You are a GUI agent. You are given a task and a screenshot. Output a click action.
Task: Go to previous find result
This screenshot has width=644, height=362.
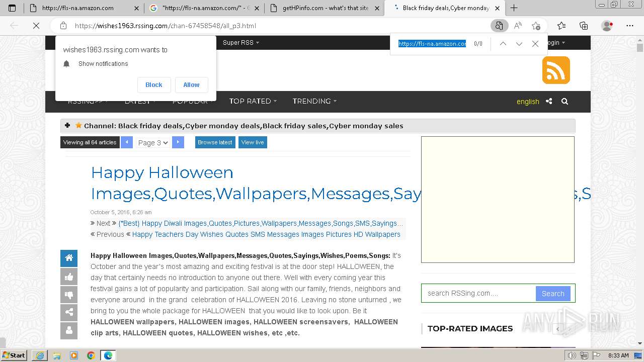tap(503, 44)
